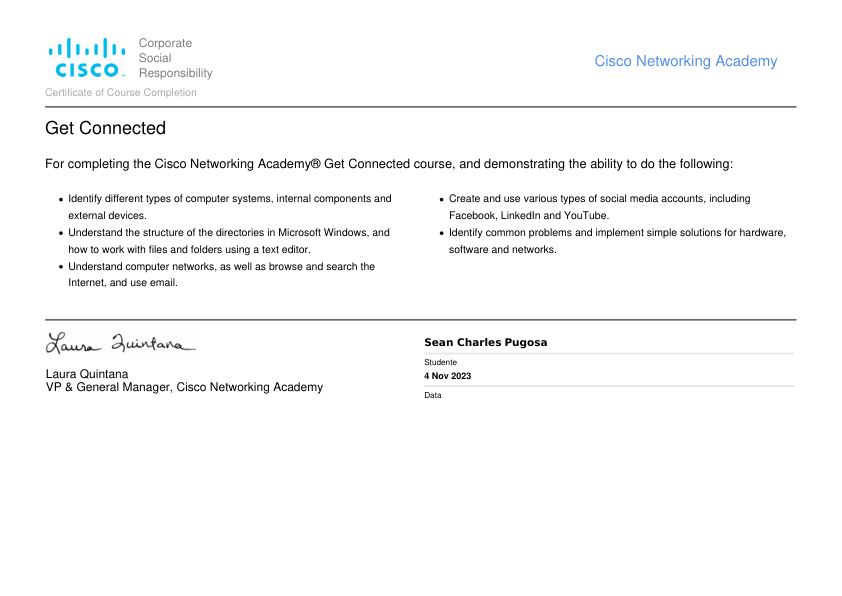The height and width of the screenshot is (596, 842).
Task: Click the sentence starting For completing the Cisco
Action: point(389,164)
